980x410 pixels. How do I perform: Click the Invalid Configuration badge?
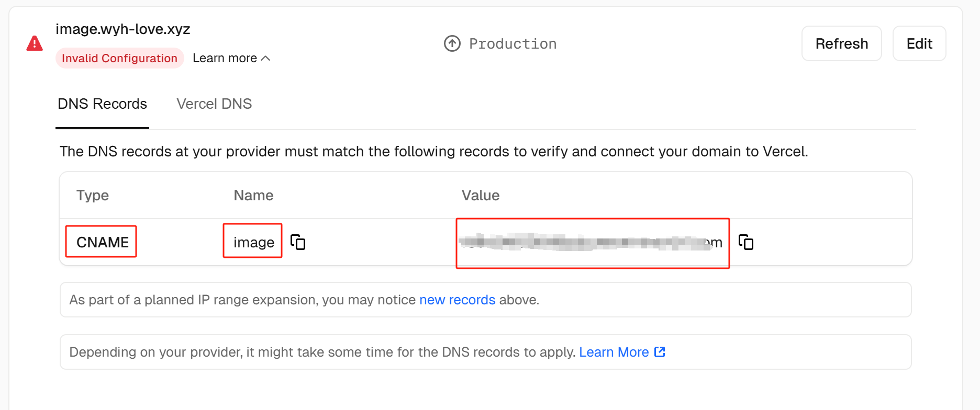(119, 58)
